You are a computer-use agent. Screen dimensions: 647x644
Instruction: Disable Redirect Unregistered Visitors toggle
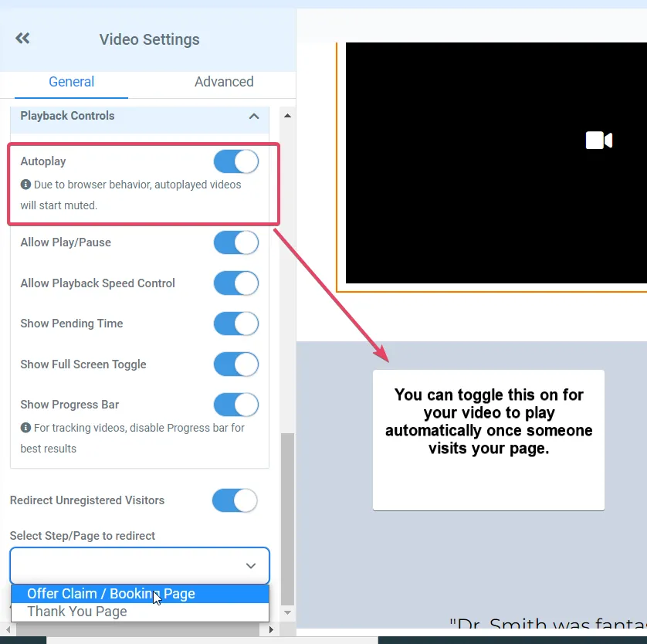point(235,500)
